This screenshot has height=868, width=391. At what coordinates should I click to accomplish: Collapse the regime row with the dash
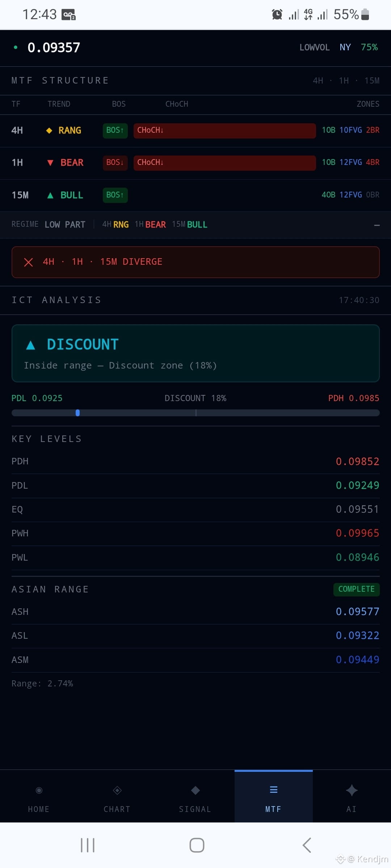click(x=377, y=225)
